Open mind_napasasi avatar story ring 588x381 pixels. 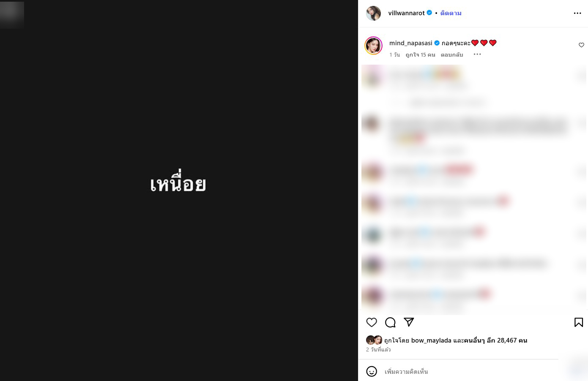[x=374, y=46]
